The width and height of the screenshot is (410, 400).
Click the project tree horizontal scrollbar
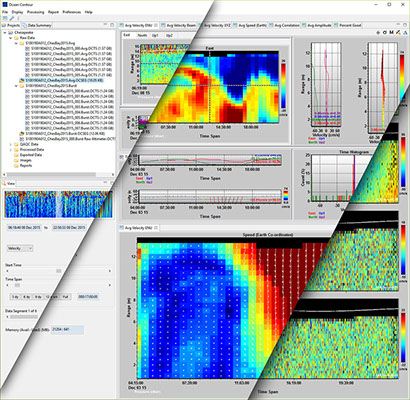pyautogui.click(x=52, y=175)
